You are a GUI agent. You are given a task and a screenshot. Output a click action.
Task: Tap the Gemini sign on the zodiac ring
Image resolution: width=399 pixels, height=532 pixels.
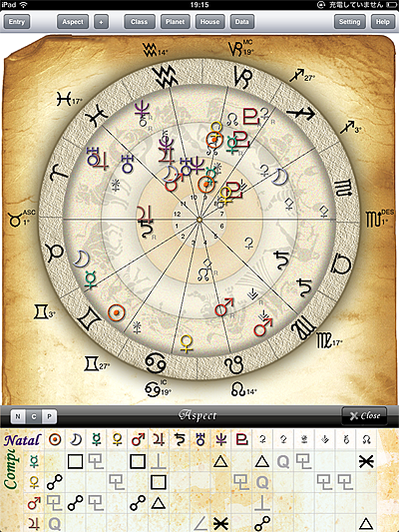[89, 319]
